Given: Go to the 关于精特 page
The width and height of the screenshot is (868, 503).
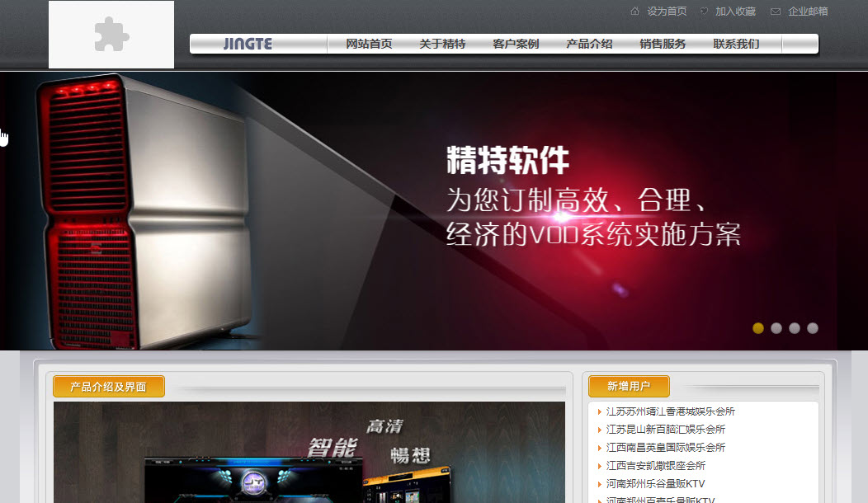Looking at the screenshot, I should coord(442,44).
